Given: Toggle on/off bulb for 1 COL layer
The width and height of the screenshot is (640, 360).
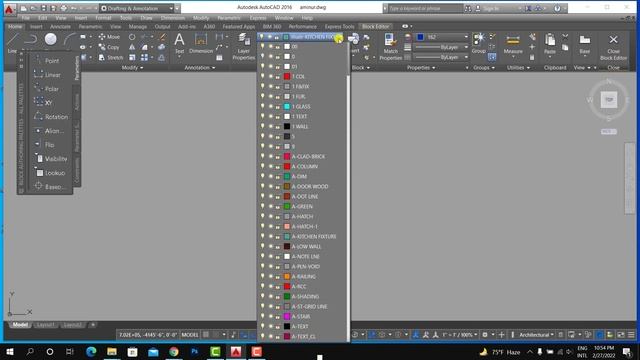Looking at the screenshot, I should tap(262, 76).
